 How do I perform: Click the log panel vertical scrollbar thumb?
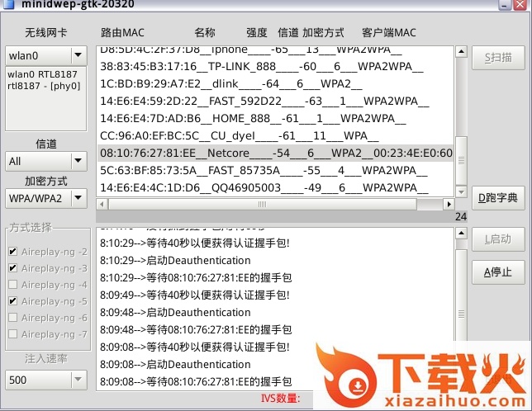tap(461, 314)
